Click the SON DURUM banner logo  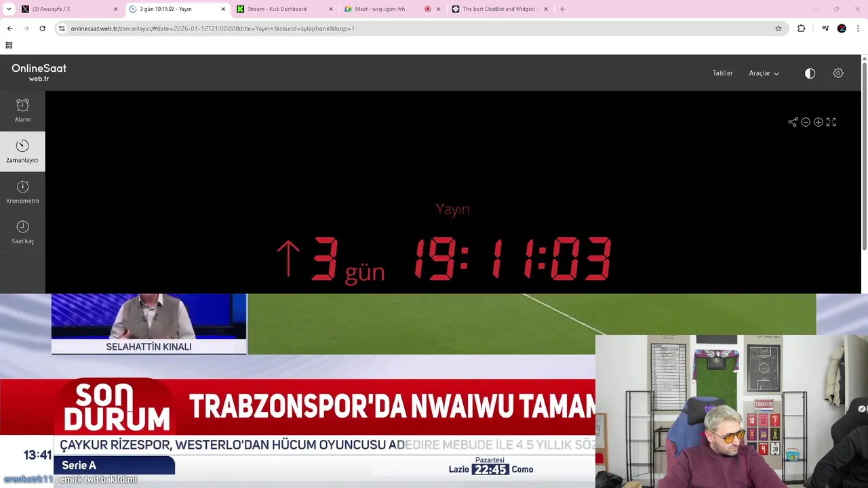click(x=116, y=407)
